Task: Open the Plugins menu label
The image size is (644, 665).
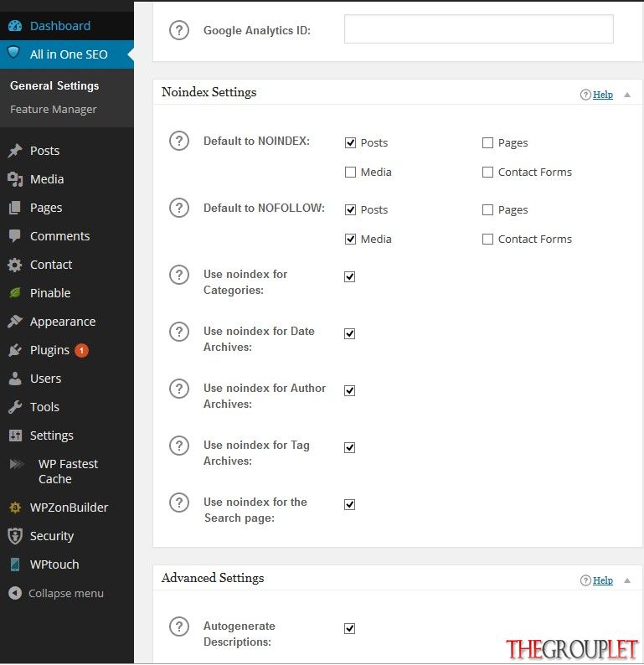Action: click(49, 350)
